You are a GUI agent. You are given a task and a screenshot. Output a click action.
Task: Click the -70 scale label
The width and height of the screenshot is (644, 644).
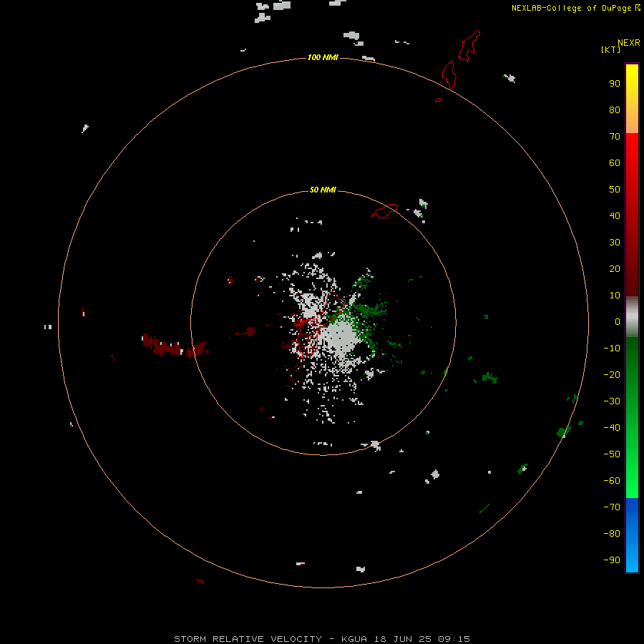tap(612, 507)
